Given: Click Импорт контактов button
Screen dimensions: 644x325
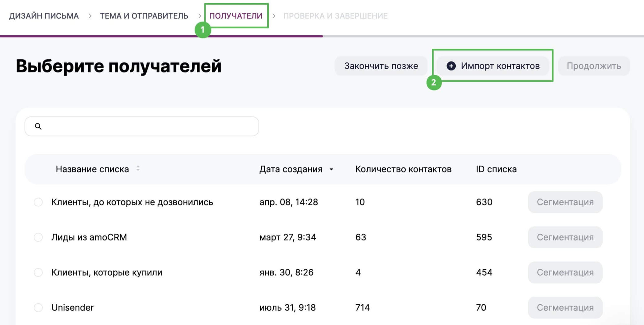Looking at the screenshot, I should click(493, 66).
